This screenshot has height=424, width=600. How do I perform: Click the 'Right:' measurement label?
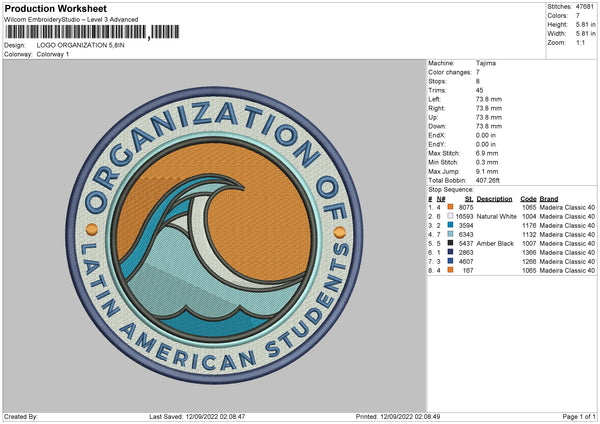coord(436,108)
